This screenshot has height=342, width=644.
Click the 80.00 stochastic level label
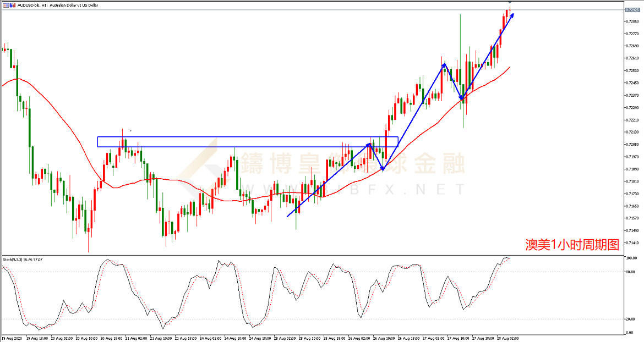pyautogui.click(x=631, y=272)
